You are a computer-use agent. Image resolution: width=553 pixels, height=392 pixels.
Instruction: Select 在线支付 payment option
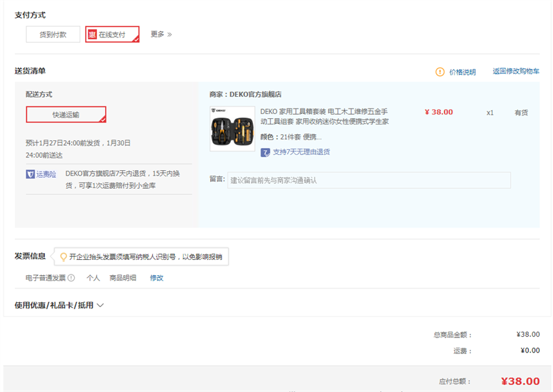(x=113, y=35)
